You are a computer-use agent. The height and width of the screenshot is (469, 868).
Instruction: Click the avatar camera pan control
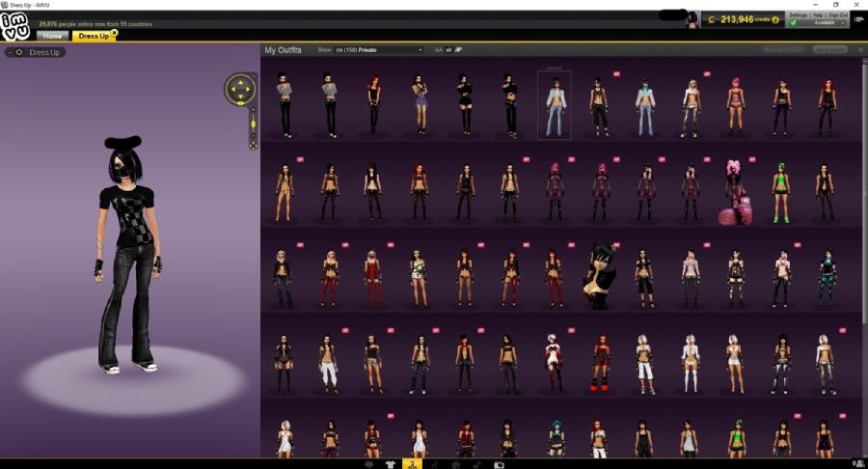[240, 89]
